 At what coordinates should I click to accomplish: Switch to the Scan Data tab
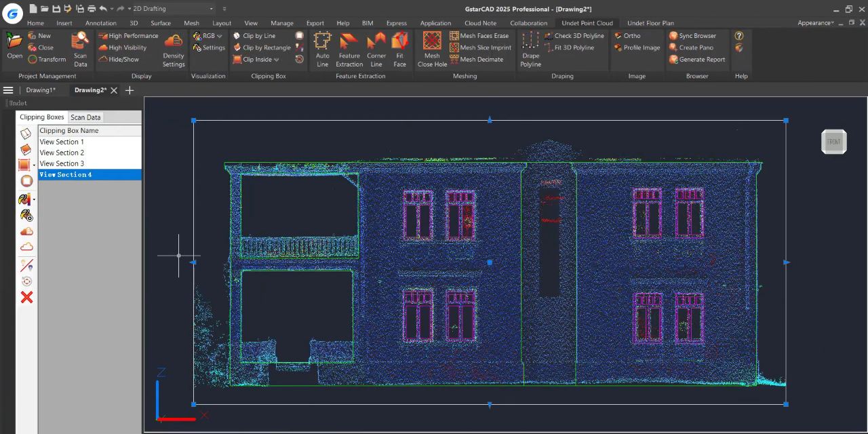coord(85,117)
